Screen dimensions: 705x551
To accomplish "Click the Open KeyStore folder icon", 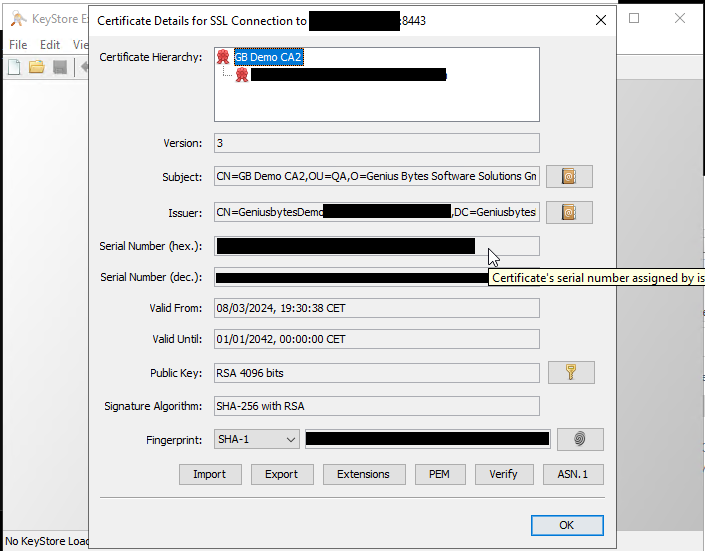I will coord(37,67).
